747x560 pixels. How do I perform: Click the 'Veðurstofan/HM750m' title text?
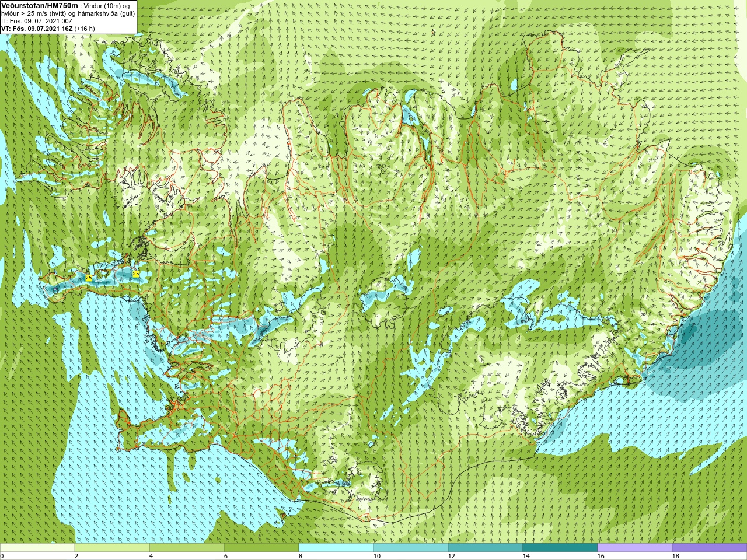point(40,6)
